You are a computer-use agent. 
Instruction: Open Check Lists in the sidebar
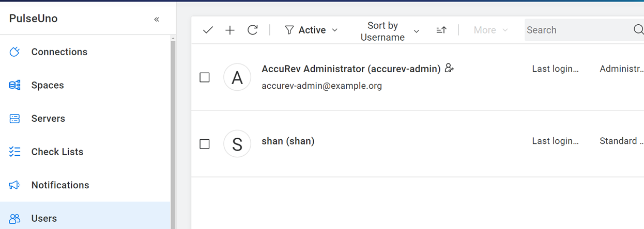point(57,152)
